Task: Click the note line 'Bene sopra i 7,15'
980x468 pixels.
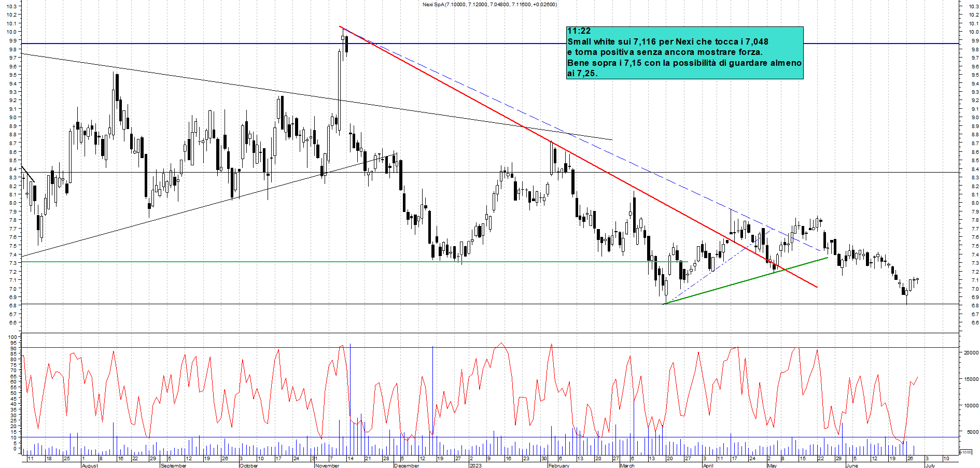Action: pyautogui.click(x=684, y=63)
